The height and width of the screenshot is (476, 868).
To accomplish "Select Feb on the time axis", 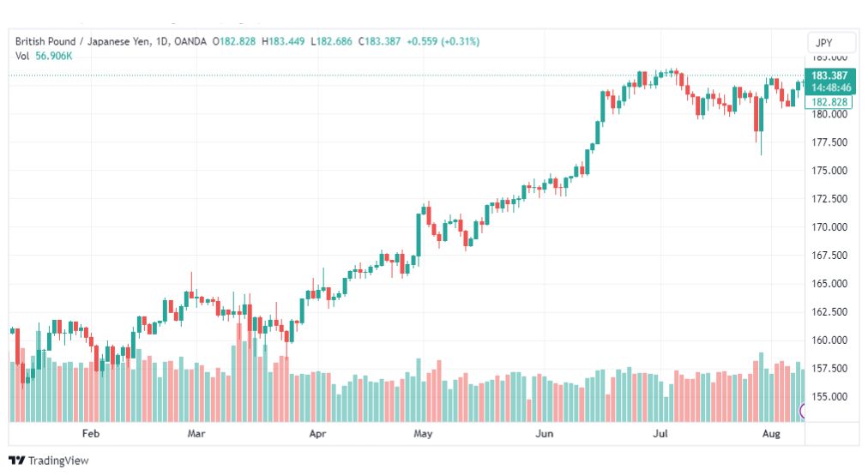I will (x=91, y=433).
